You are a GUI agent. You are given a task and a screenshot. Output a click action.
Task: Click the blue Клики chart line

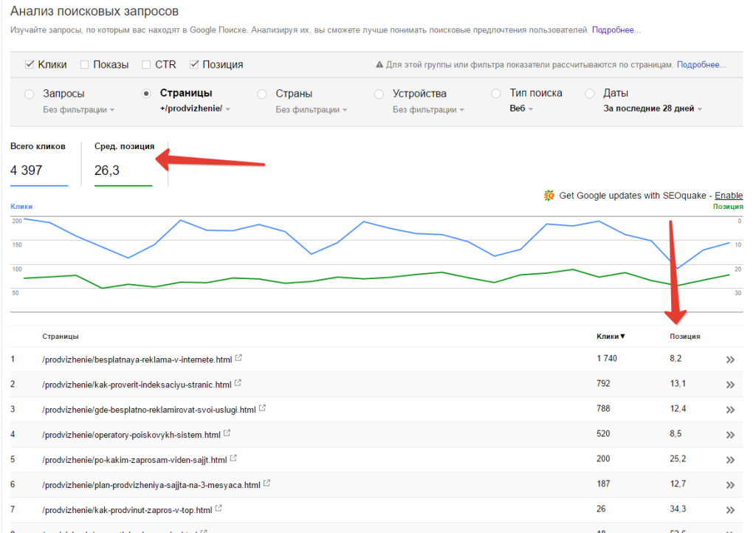pyautogui.click(x=363, y=221)
